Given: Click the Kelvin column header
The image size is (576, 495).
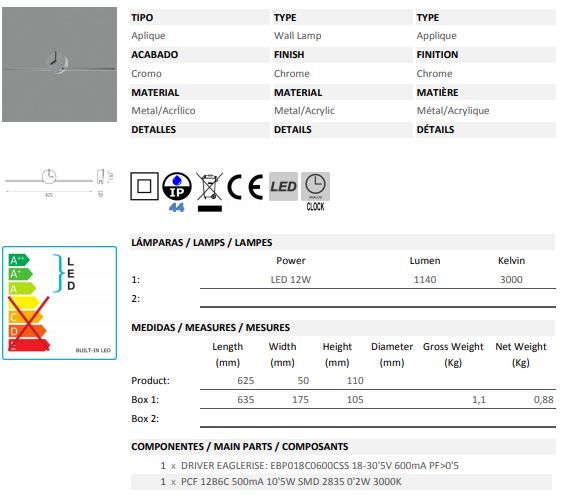Looking at the screenshot, I should (511, 261).
